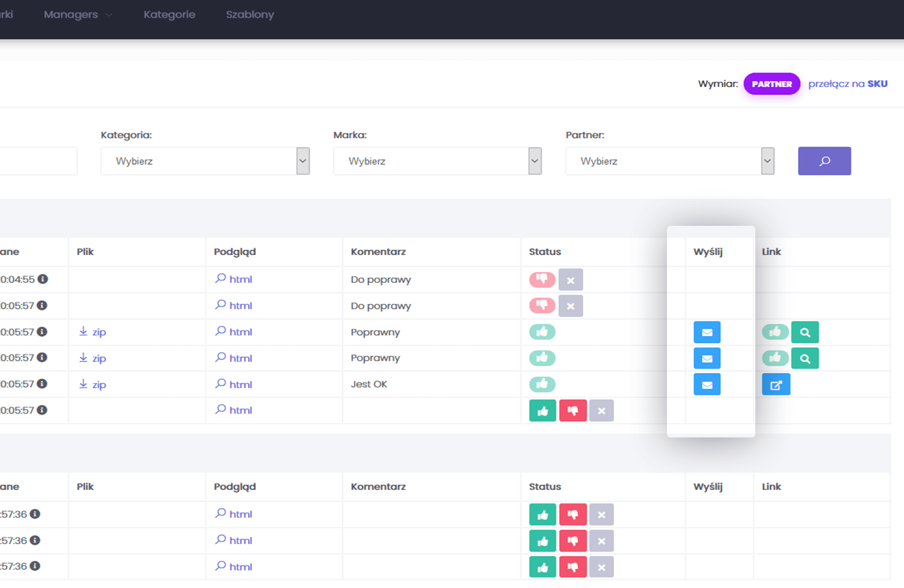Click the Wyślij header of upper table
The height and width of the screenshot is (588, 904).
(708, 252)
